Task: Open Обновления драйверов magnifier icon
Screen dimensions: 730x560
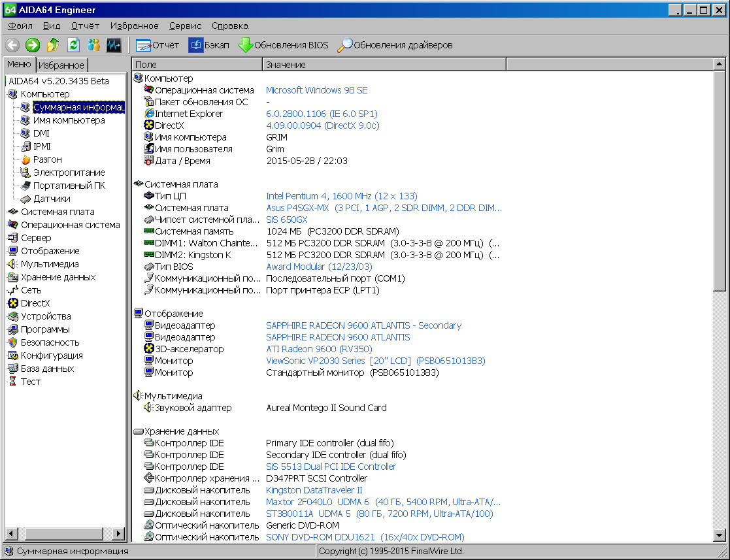Action: [344, 45]
